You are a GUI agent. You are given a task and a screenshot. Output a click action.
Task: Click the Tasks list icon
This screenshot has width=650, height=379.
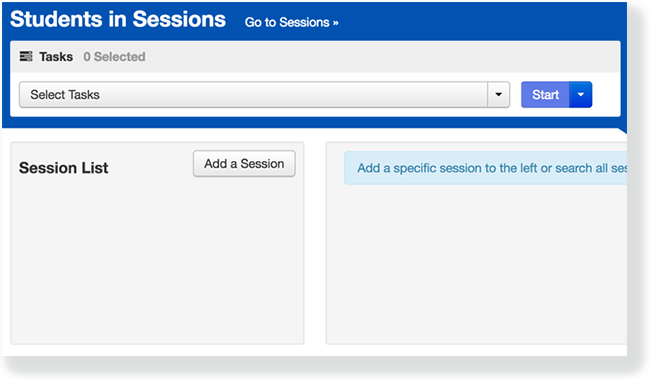tap(26, 56)
